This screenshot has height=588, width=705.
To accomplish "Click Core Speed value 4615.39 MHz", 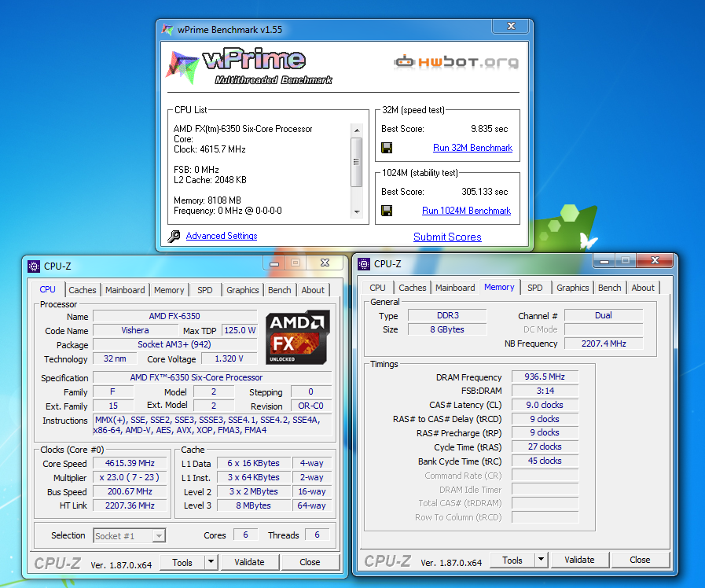I will tap(130, 463).
